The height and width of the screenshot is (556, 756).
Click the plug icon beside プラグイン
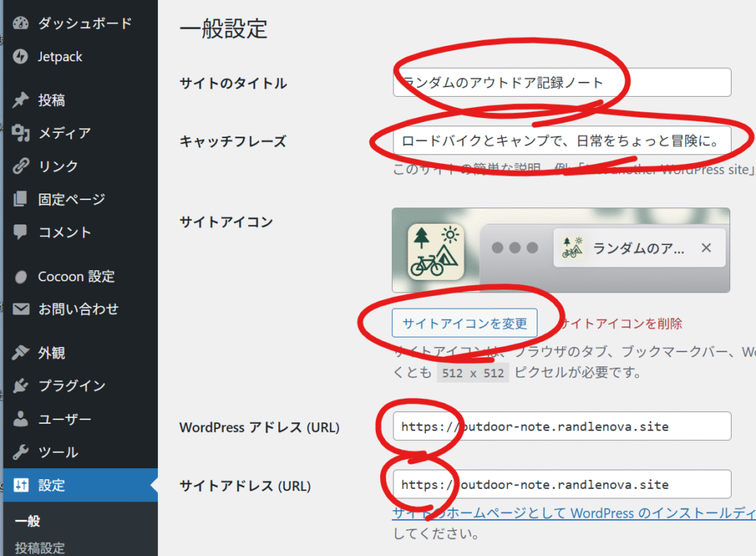click(x=21, y=386)
